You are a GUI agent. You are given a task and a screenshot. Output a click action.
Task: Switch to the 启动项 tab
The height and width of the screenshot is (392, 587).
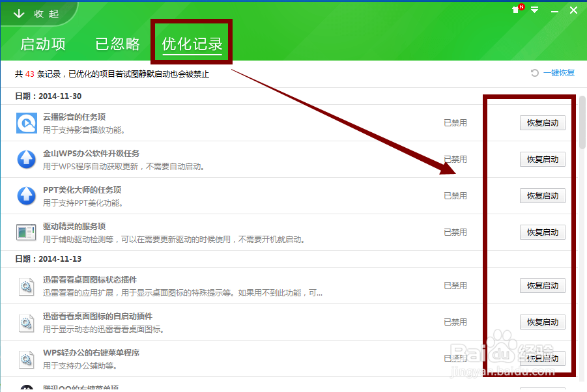click(x=43, y=44)
